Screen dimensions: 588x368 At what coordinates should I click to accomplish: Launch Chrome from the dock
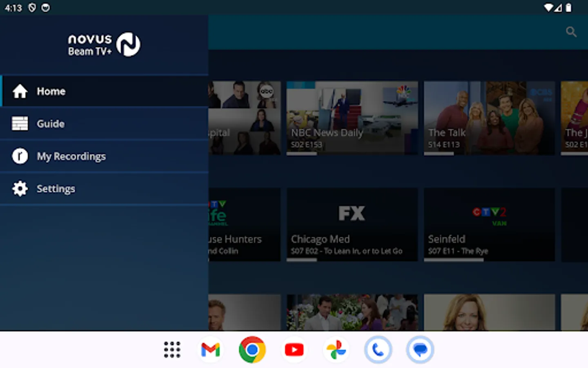click(x=252, y=350)
